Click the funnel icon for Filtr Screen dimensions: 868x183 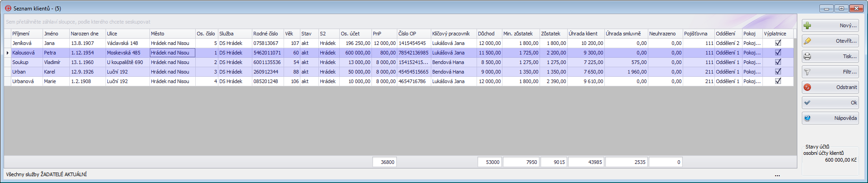pyautogui.click(x=807, y=72)
